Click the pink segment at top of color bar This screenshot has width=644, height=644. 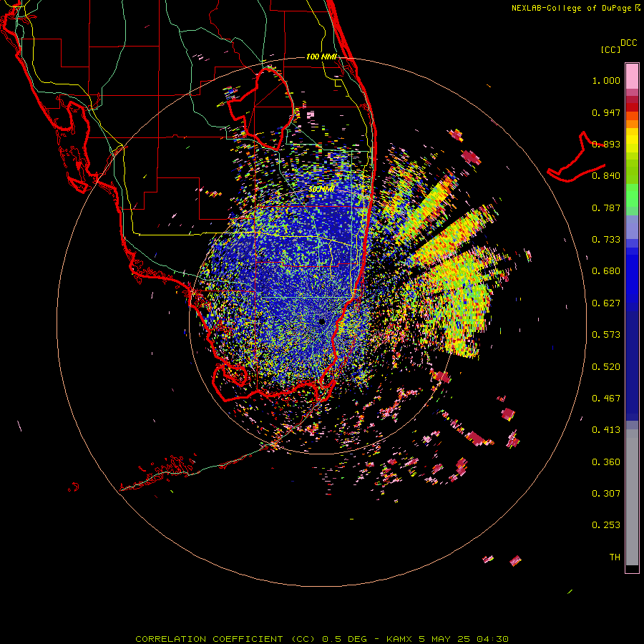click(x=632, y=76)
